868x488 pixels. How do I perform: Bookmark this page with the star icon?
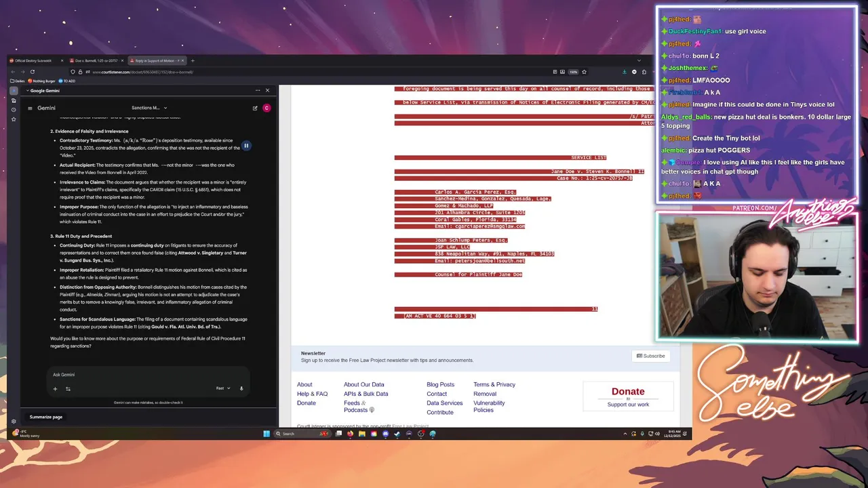[x=584, y=72]
